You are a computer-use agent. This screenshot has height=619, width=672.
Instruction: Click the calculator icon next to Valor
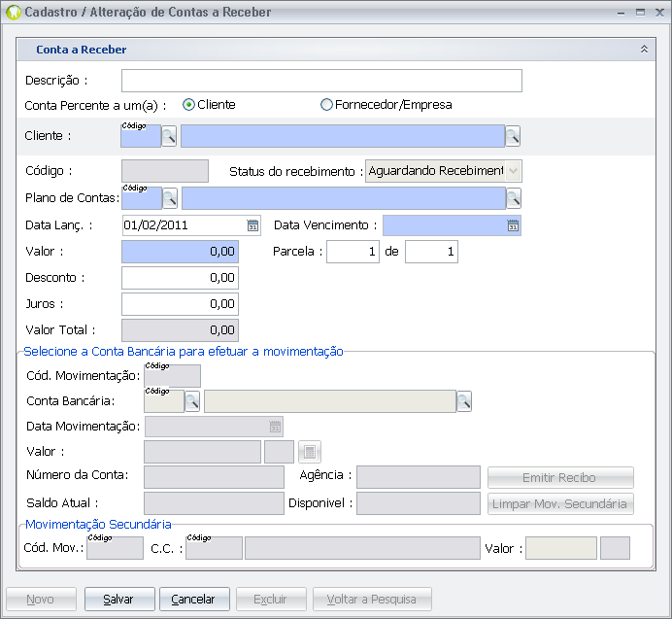[310, 452]
